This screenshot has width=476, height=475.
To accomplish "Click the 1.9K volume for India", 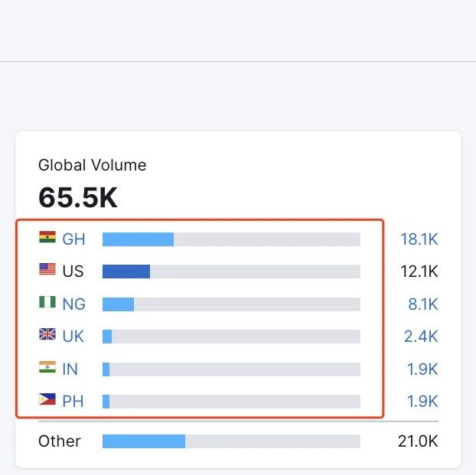I will click(x=422, y=369).
